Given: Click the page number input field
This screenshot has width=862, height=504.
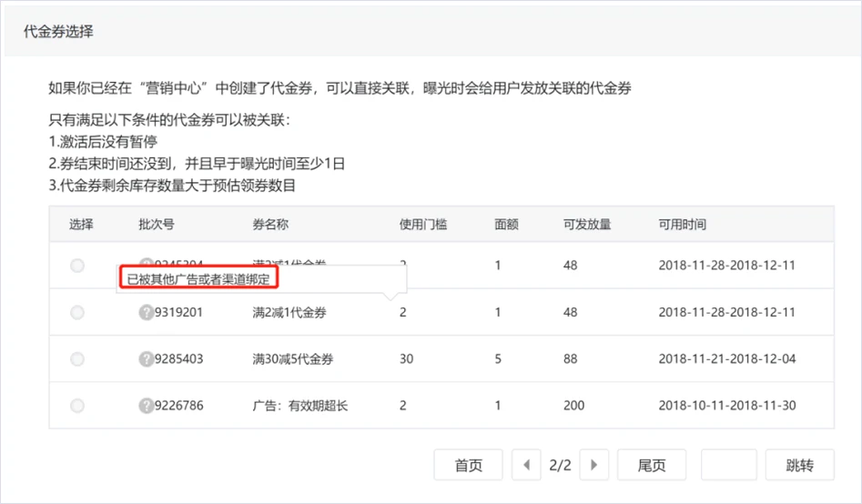Looking at the screenshot, I should (728, 465).
